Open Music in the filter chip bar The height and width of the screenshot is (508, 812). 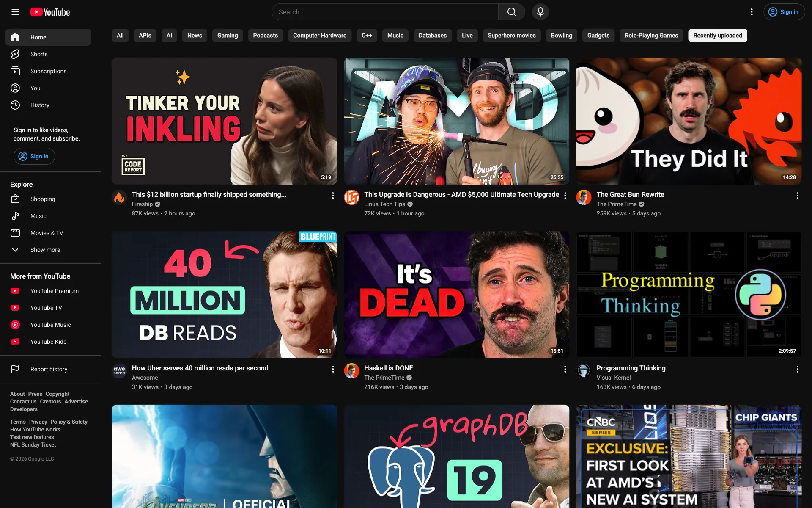click(395, 36)
